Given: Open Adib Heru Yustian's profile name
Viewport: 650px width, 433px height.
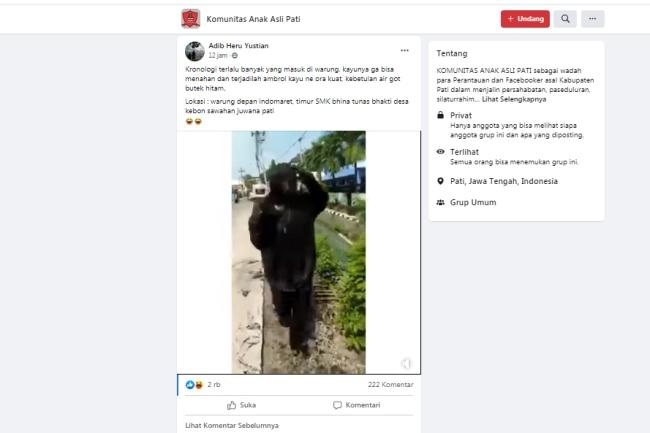Looking at the screenshot, I should (238, 46).
